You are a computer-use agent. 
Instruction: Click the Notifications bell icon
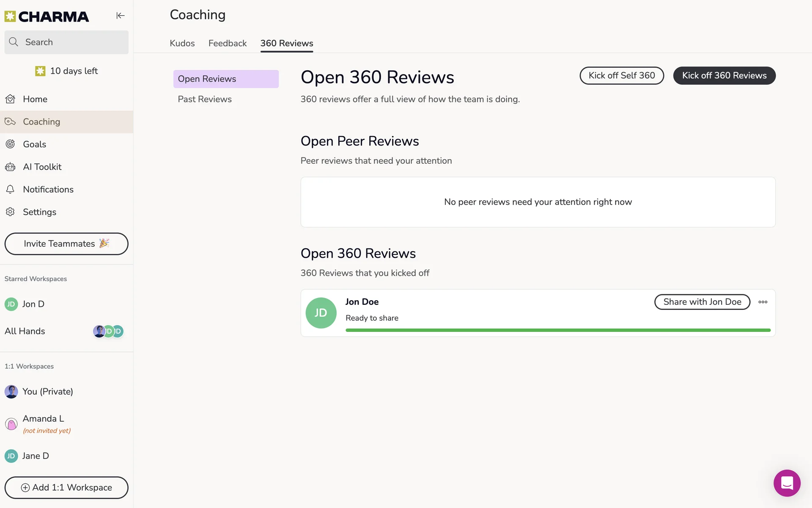[x=11, y=189]
